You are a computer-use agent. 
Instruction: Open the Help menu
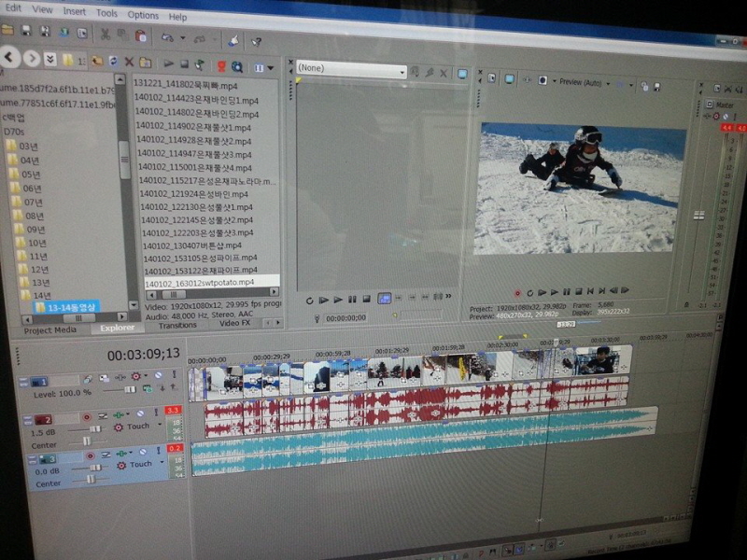(177, 17)
